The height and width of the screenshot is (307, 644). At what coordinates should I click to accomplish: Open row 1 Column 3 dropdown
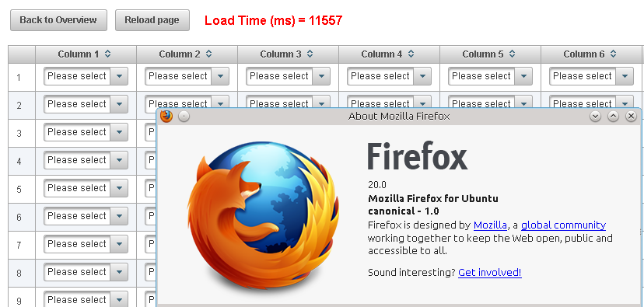tap(288, 76)
